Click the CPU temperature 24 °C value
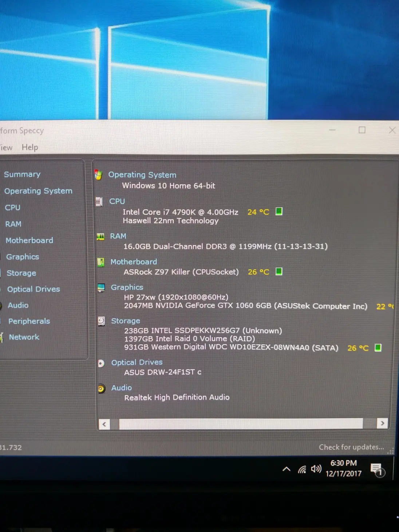Image resolution: width=399 pixels, height=532 pixels. [x=258, y=212]
